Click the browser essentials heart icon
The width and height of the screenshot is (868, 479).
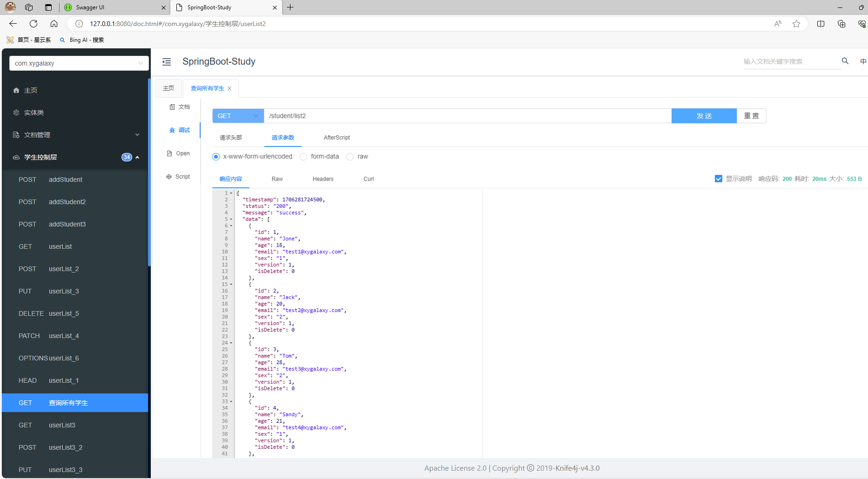click(861, 24)
